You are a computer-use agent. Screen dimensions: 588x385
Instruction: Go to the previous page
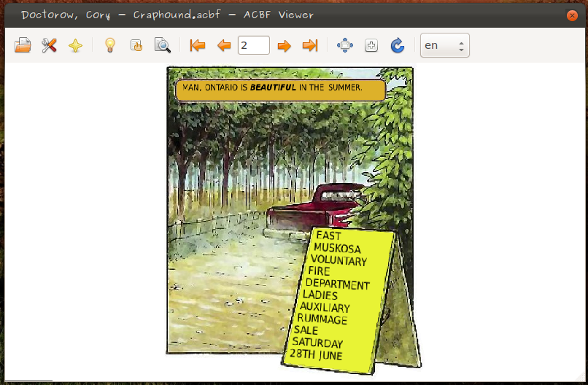pos(224,46)
